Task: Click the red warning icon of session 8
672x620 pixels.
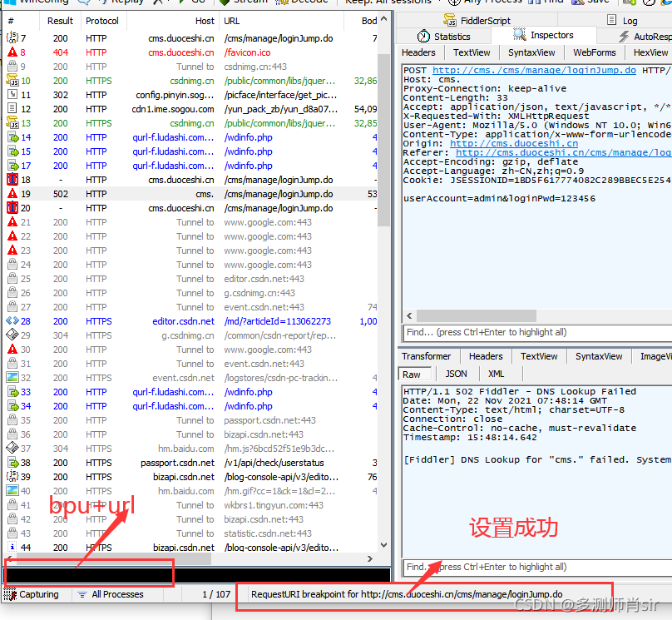Action: [12, 52]
